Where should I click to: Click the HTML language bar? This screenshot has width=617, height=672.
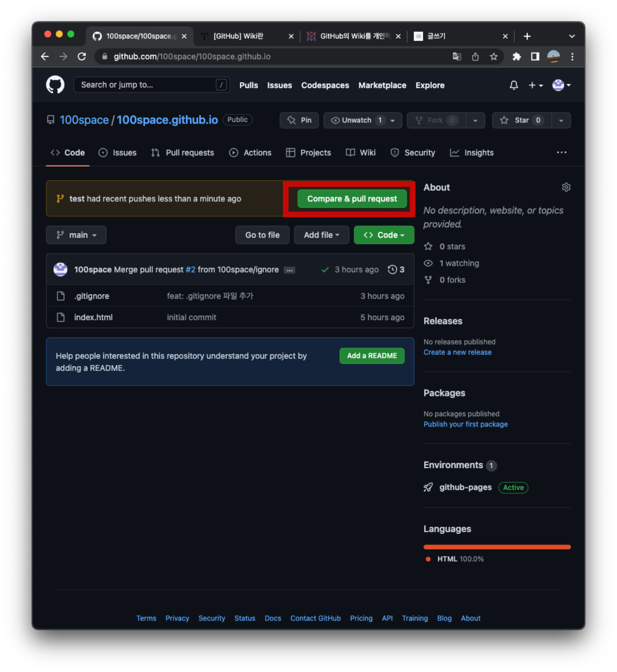tap(497, 547)
